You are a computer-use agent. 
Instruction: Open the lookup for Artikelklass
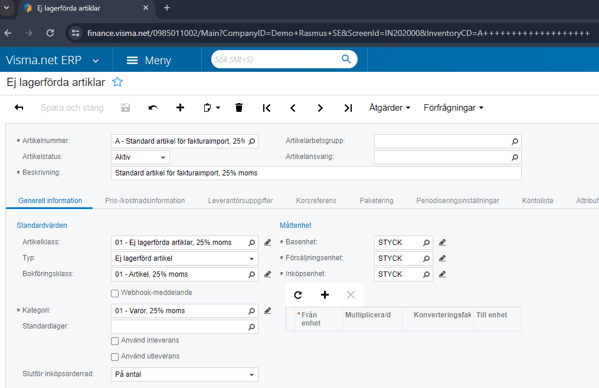point(252,242)
